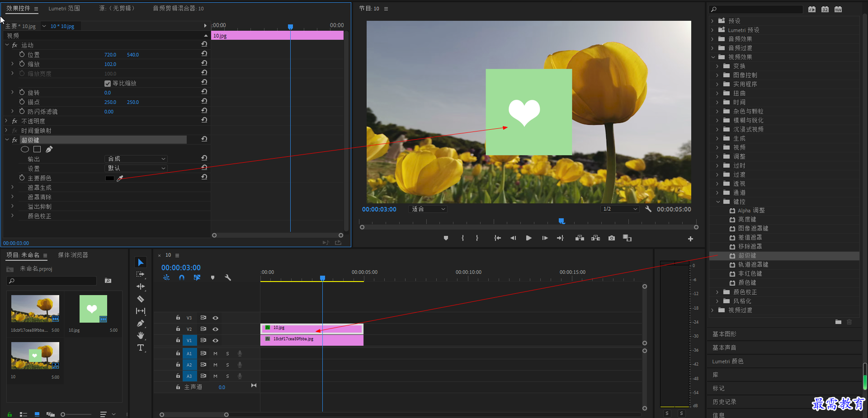Image resolution: width=868 pixels, height=418 pixels.
Task: Create rectangle mask under 超级键
Action: 37,149
